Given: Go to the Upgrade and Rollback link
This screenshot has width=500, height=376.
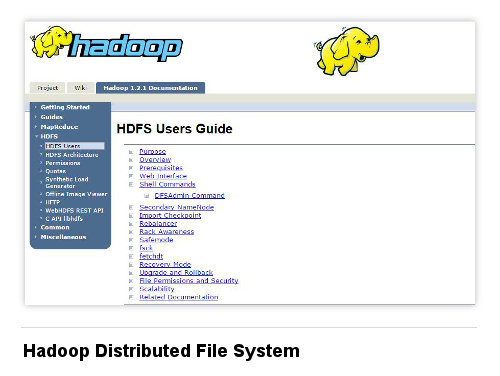Looking at the screenshot, I should tap(176, 273).
